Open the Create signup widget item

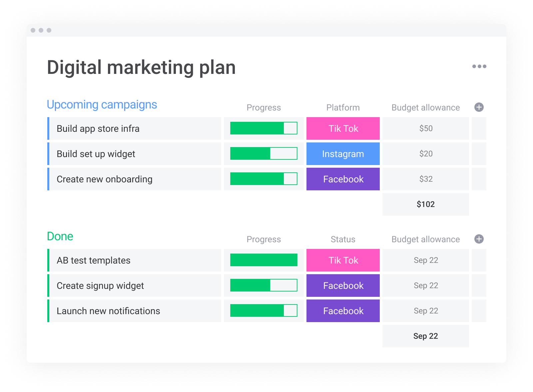[134, 286]
